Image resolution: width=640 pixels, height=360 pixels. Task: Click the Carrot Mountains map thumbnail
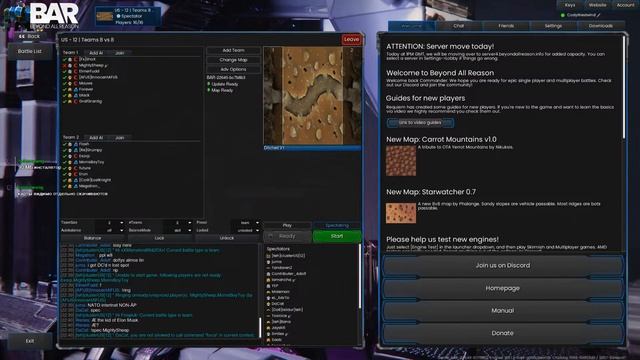[401, 161]
